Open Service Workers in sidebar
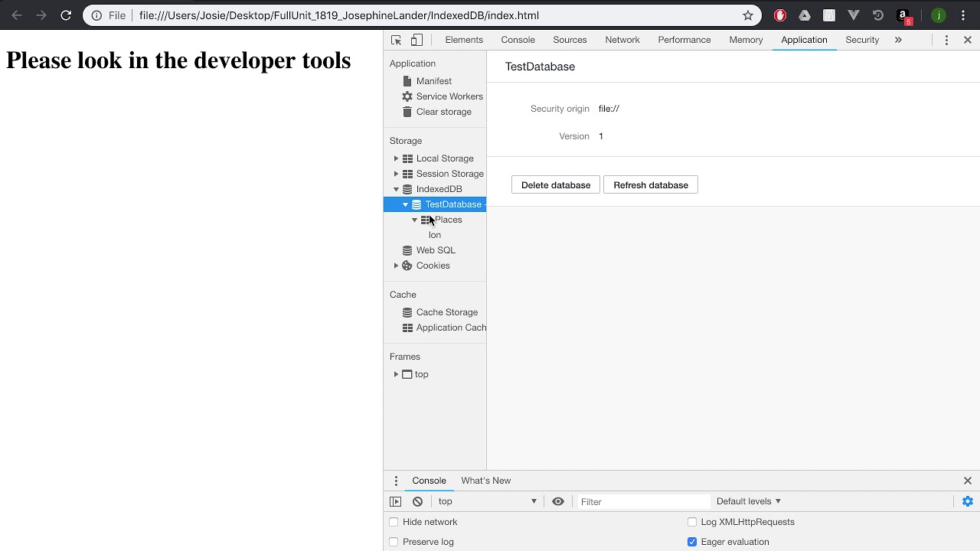Viewport: 980px width, 551px height. click(x=449, y=96)
